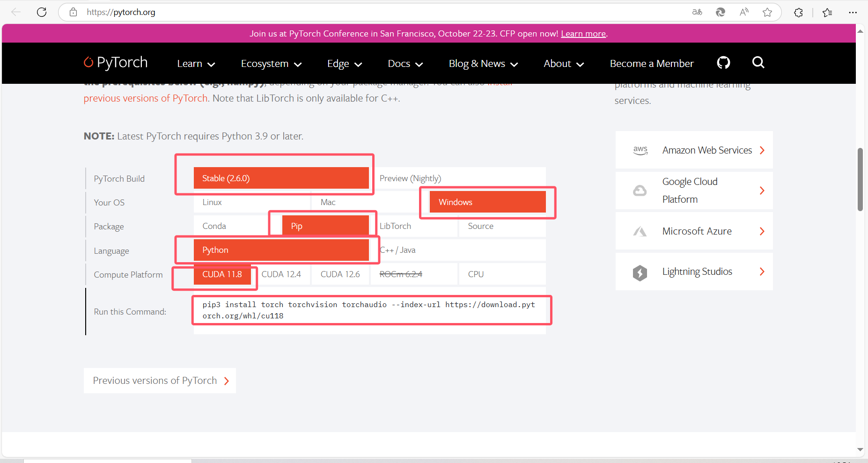Select Python language option
Image resolution: width=868 pixels, height=463 pixels.
point(281,250)
